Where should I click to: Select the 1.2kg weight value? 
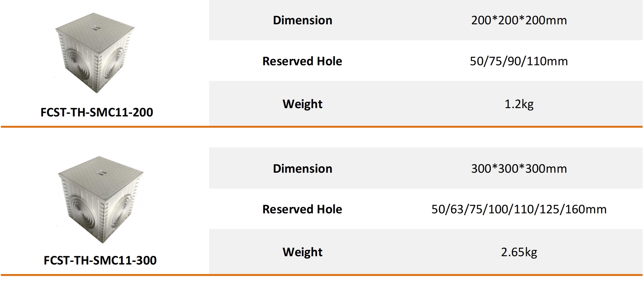point(519,104)
